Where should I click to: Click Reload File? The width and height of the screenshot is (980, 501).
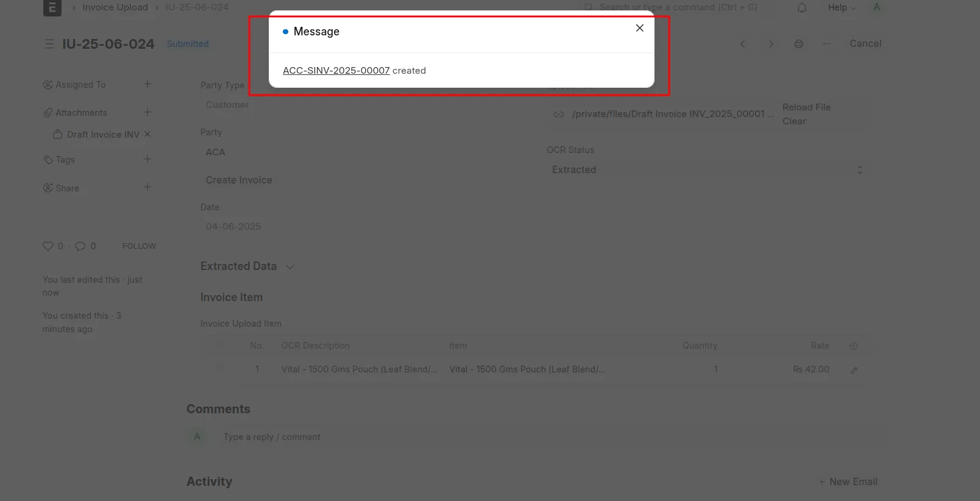pyautogui.click(x=806, y=107)
